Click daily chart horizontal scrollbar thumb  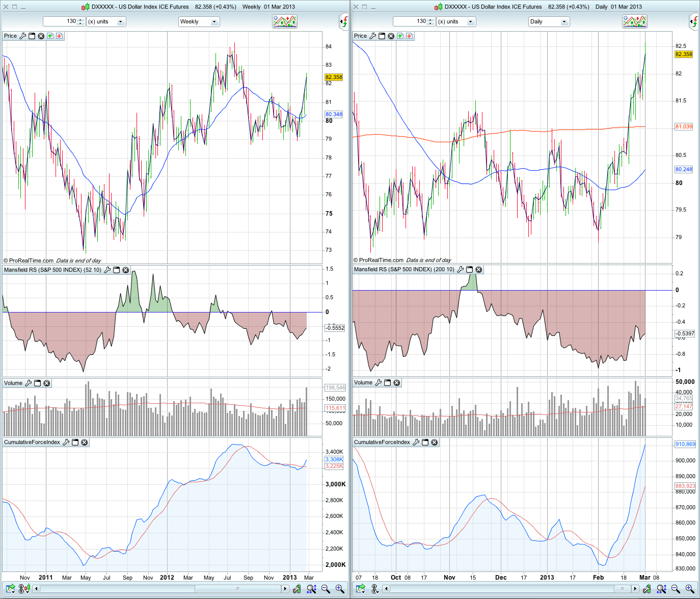click(x=622, y=589)
